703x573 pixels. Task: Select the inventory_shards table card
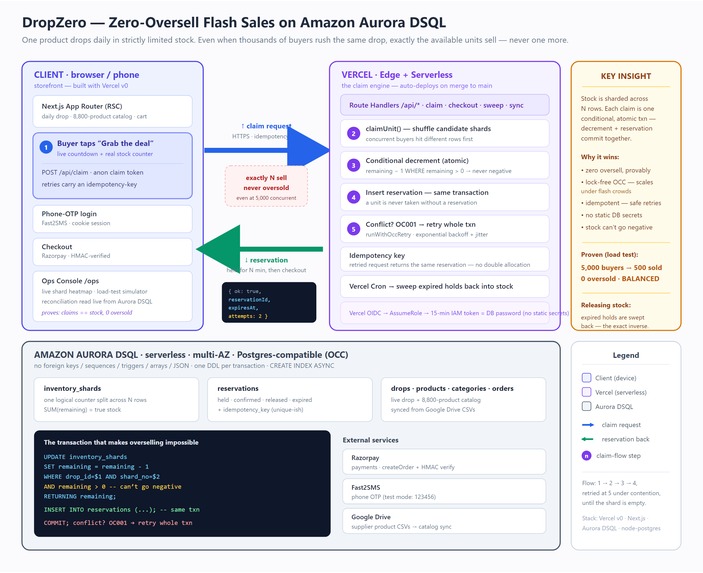click(x=116, y=399)
